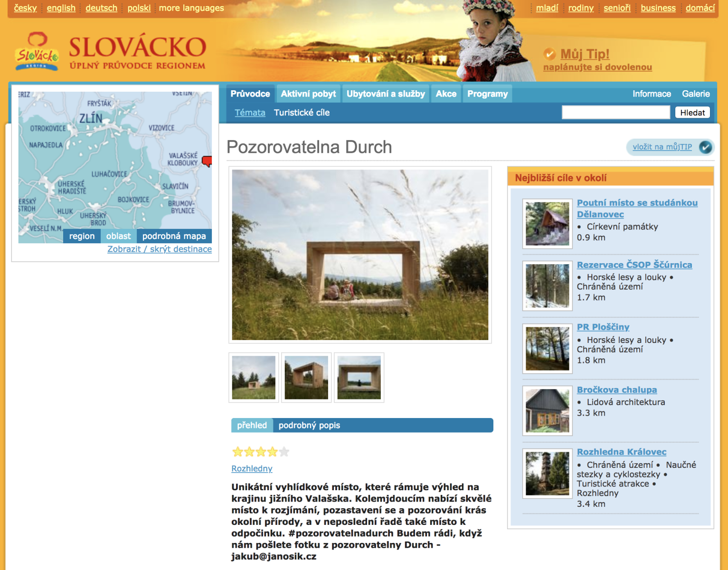Open the Bročkova chalupa link

(616, 389)
